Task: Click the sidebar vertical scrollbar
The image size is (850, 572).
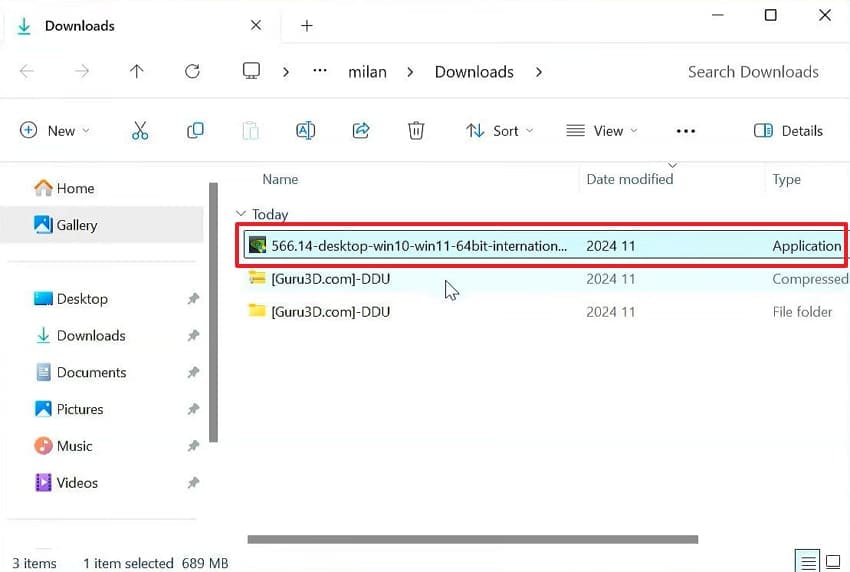Action: click(214, 312)
